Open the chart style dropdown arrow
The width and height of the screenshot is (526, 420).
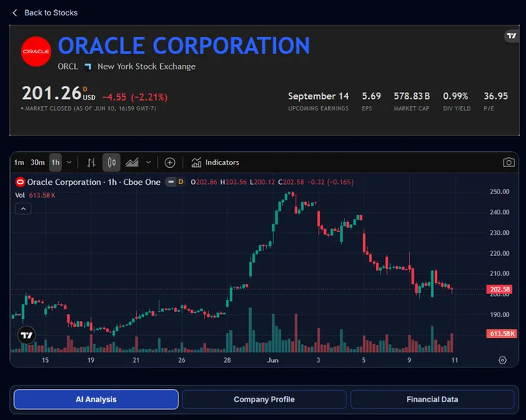coord(149,162)
